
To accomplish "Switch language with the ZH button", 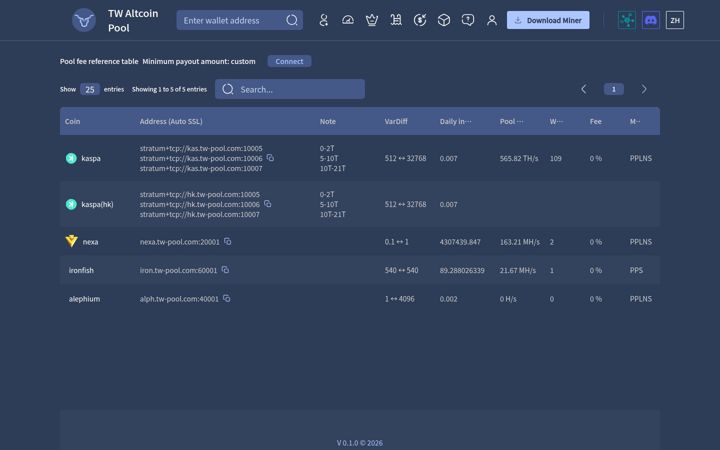I will [675, 20].
